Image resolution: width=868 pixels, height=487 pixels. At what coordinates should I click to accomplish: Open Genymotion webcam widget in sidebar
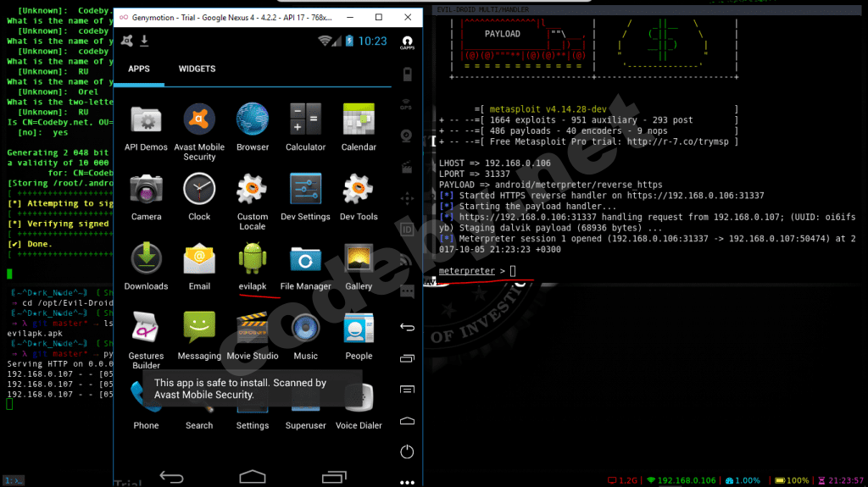pos(407,136)
